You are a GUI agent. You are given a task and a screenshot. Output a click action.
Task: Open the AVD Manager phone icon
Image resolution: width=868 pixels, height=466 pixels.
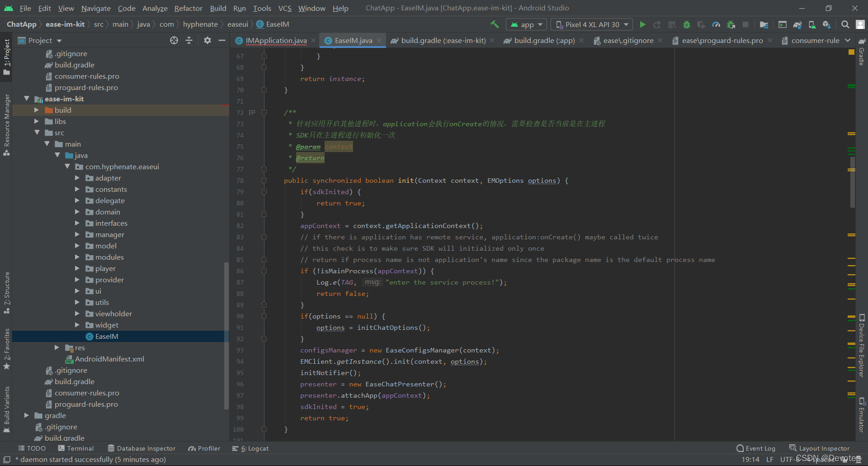[812, 24]
